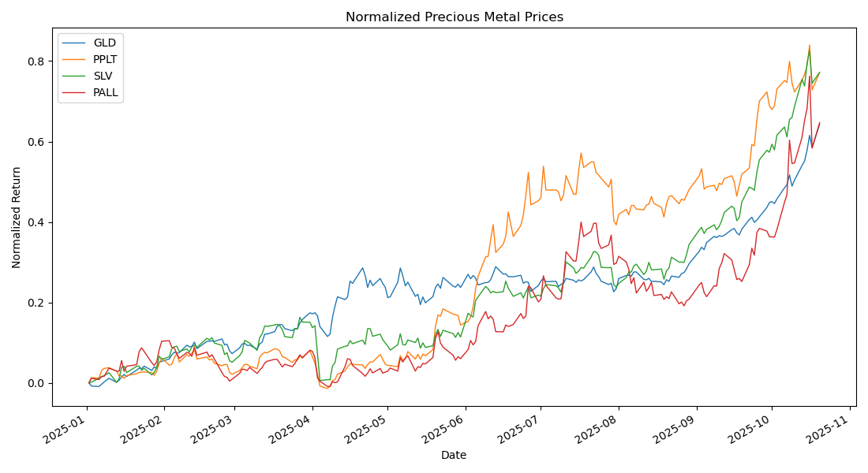
Task: Click the Normalized Return y-axis label
Action: (17, 217)
